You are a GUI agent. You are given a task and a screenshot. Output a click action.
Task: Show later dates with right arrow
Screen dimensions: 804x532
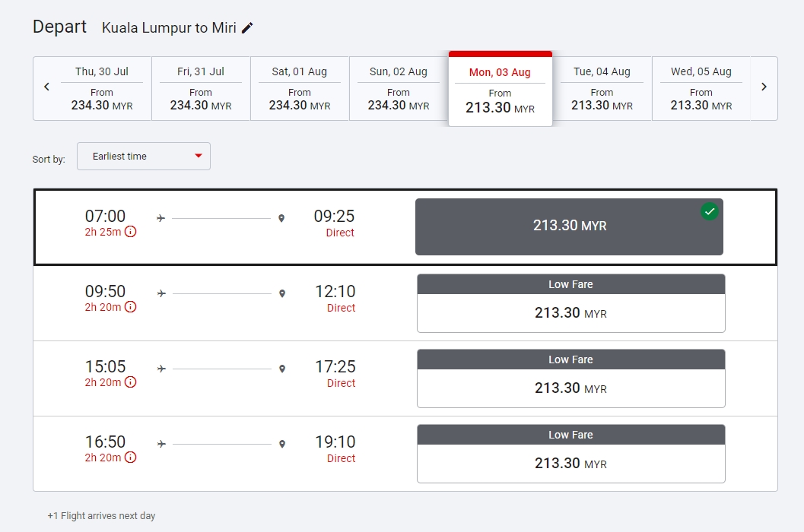pyautogui.click(x=764, y=87)
